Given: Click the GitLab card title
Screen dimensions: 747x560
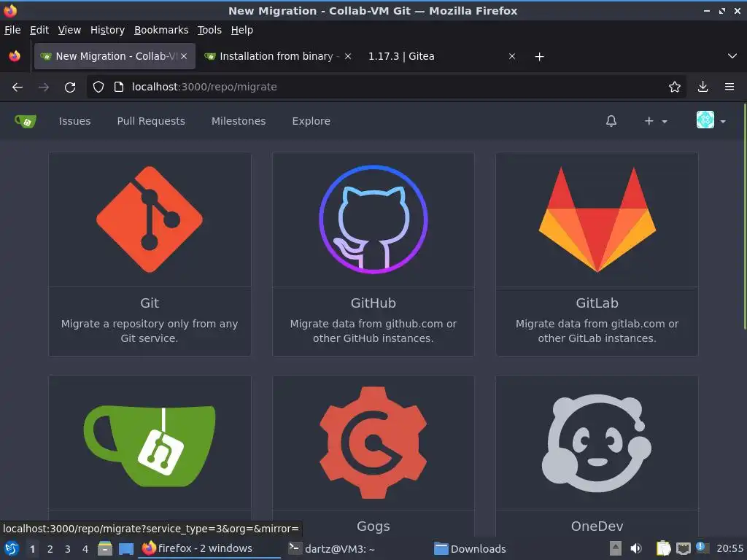Looking at the screenshot, I should tap(597, 303).
